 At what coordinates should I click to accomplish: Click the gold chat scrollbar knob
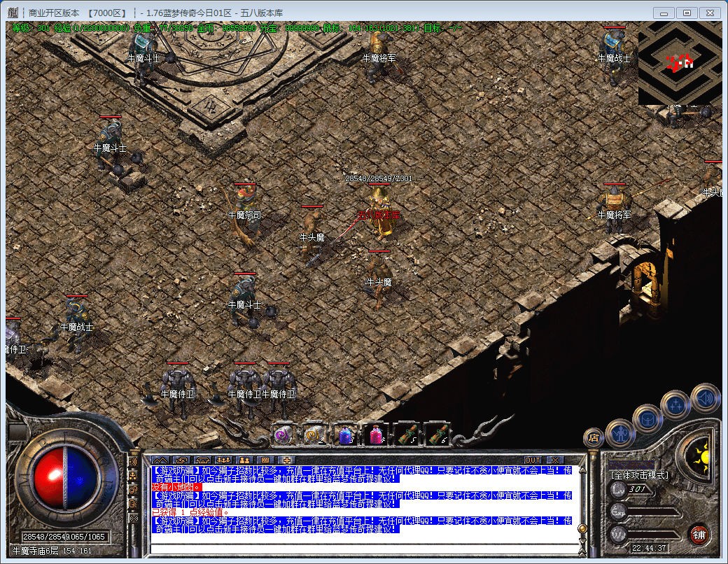click(581, 529)
